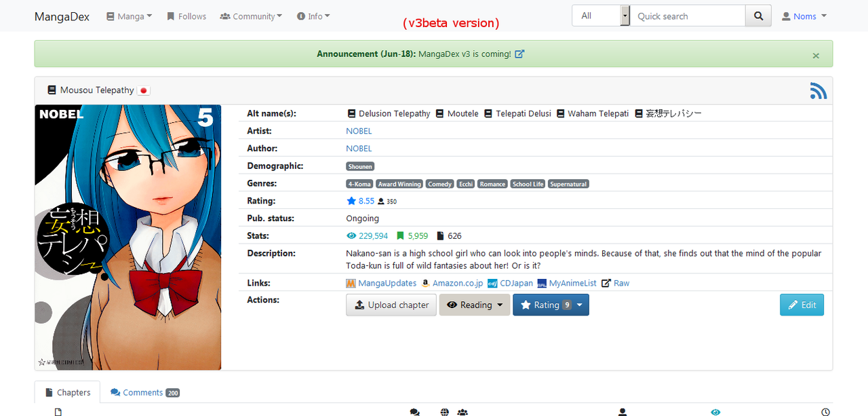Click chapter list file column icon
Screen dimensions: 868x416
point(58,411)
